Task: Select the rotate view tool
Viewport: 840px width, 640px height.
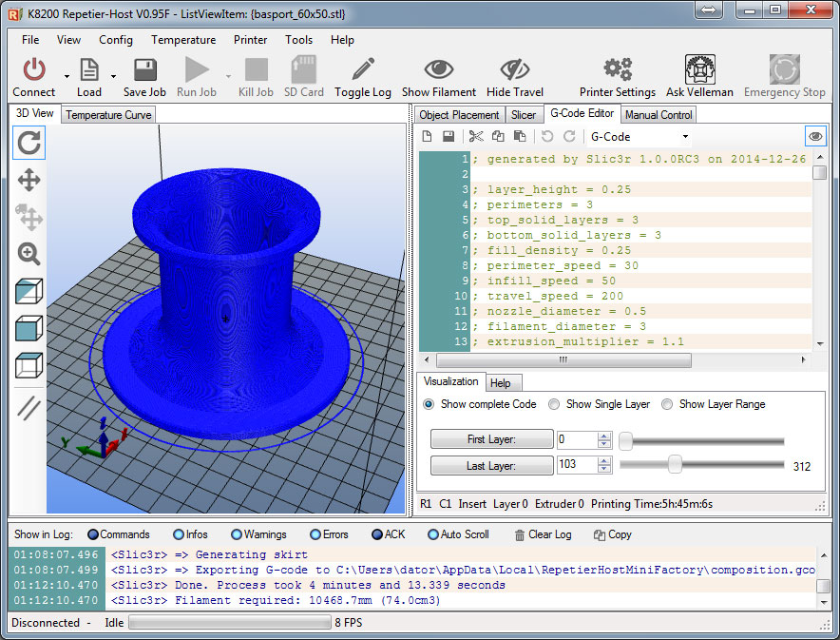Action: [29, 143]
